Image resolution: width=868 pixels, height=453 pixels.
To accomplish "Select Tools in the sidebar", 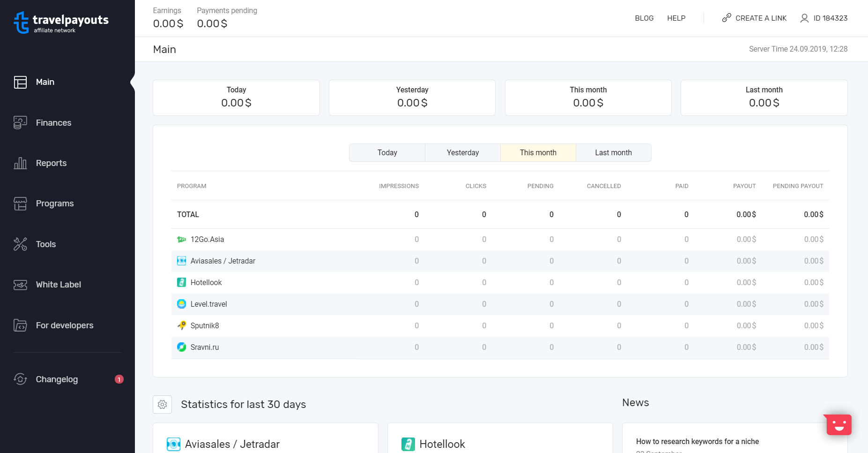I will pos(46,244).
